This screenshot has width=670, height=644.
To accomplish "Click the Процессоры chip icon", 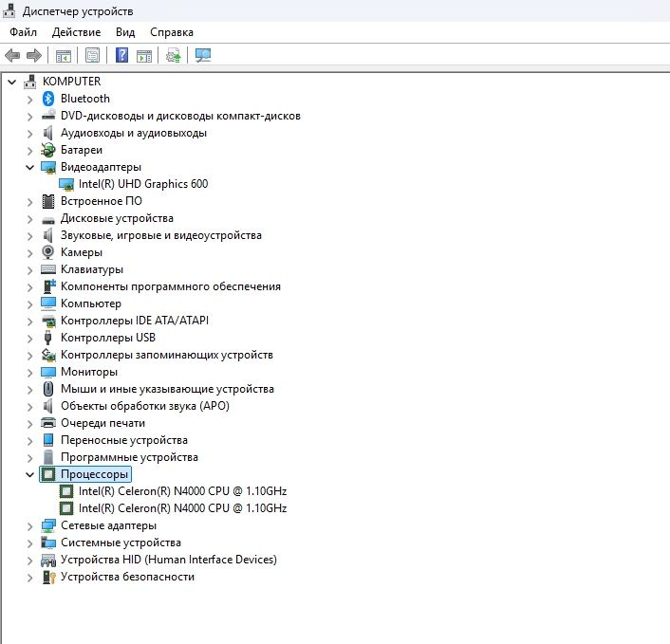I will point(48,474).
